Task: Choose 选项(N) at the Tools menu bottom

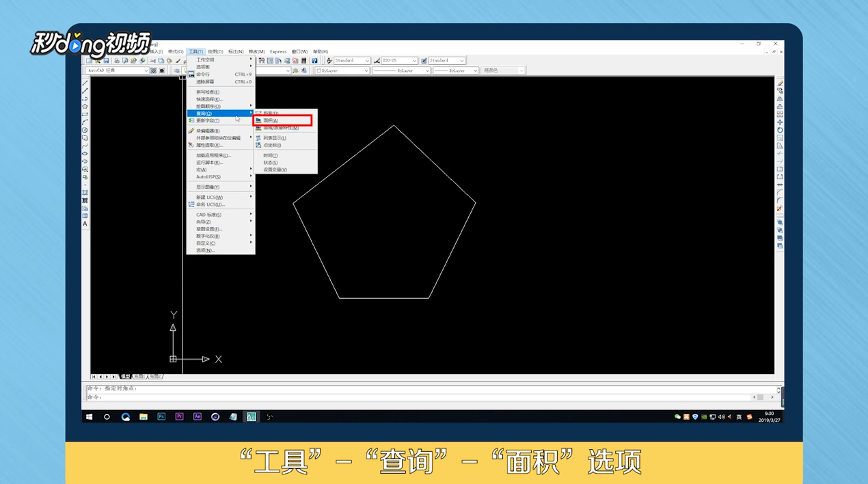Action: coord(220,250)
